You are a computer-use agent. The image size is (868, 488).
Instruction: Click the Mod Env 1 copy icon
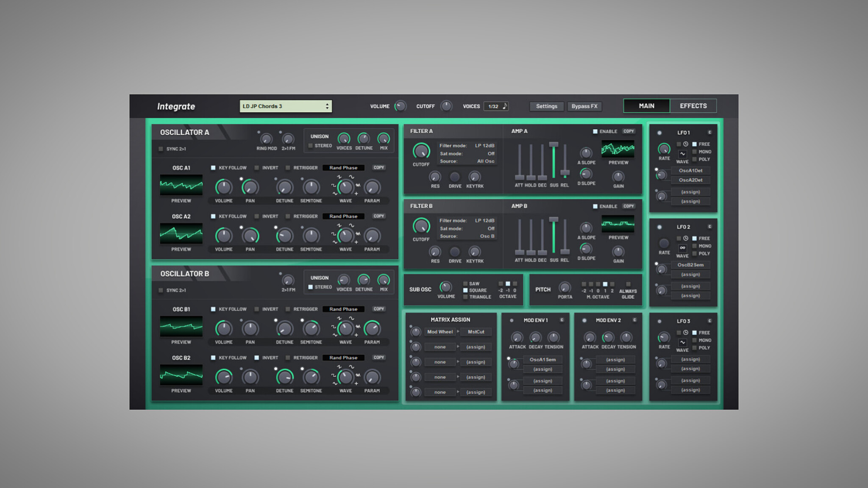(562, 320)
